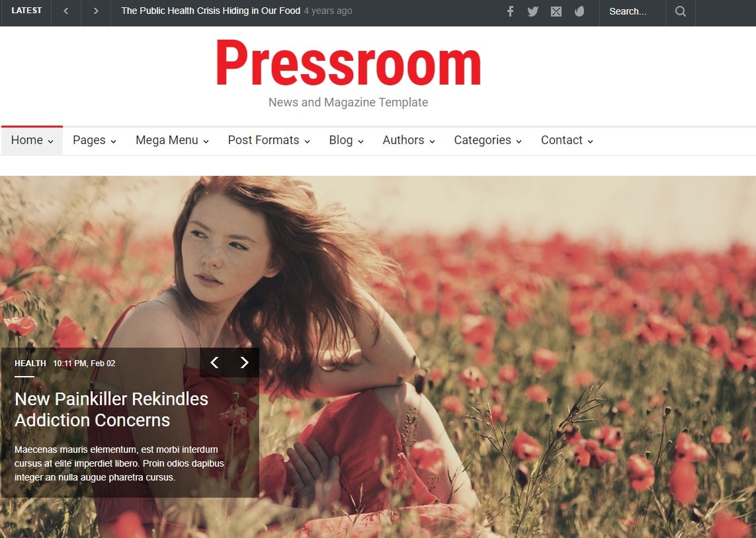The image size is (756, 538).
Task: Click the left arrow beside LATEST
Action: (65, 11)
